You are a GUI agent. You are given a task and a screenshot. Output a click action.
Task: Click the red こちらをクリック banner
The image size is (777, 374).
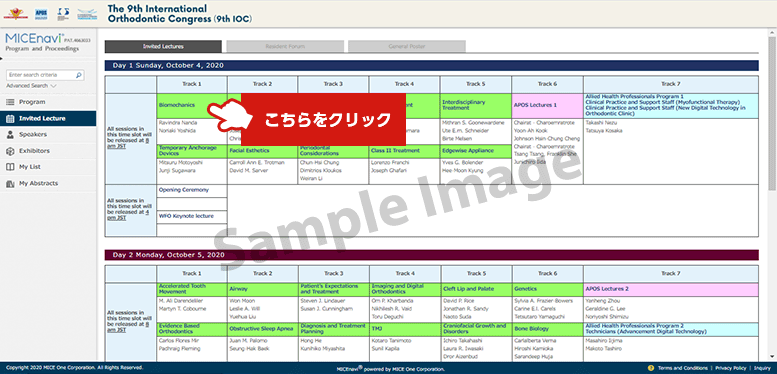[x=323, y=119]
